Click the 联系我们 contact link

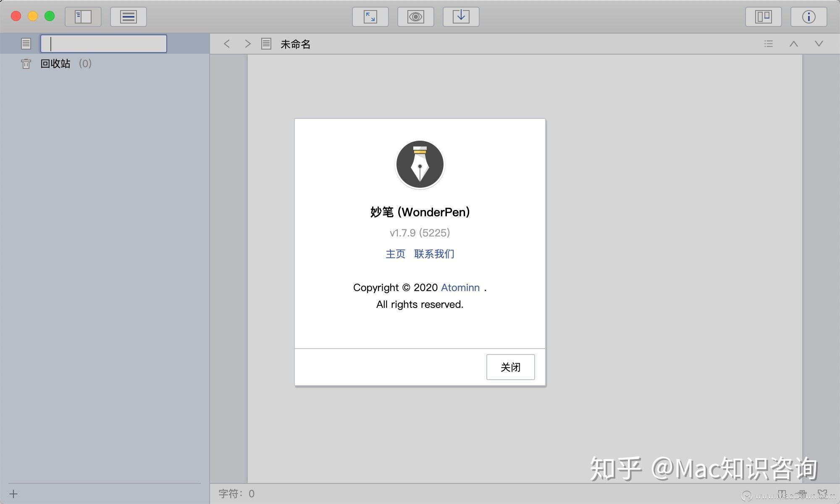coord(434,254)
